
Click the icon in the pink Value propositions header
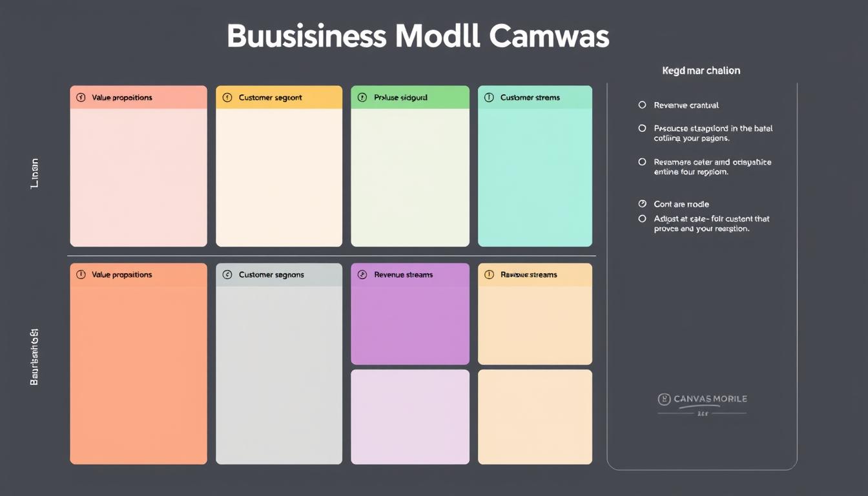click(81, 98)
